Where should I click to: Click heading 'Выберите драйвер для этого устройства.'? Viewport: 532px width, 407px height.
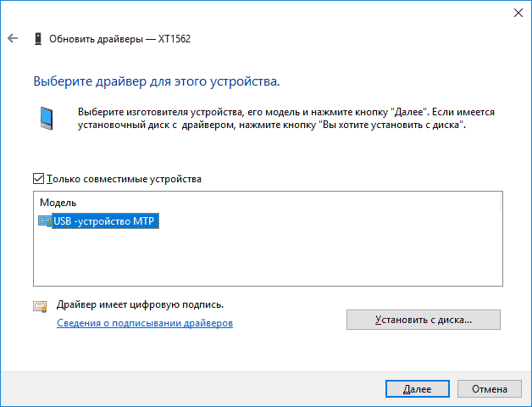(x=157, y=81)
